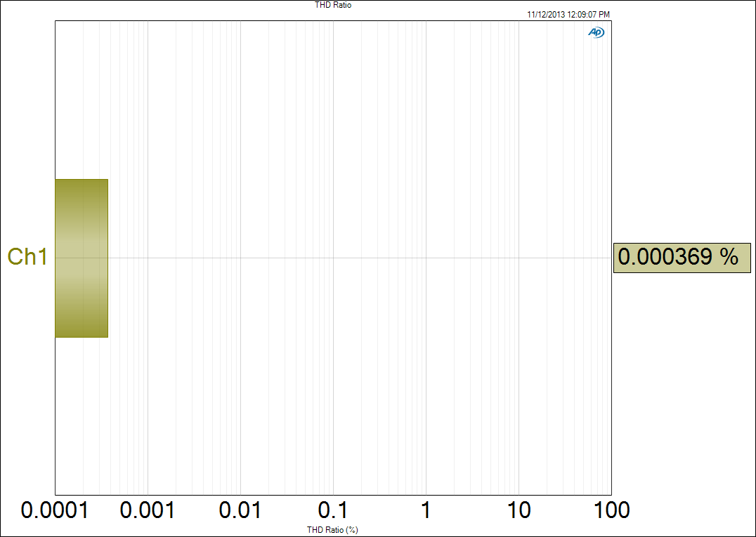Click the 0.000369 % reading box

[682, 258]
